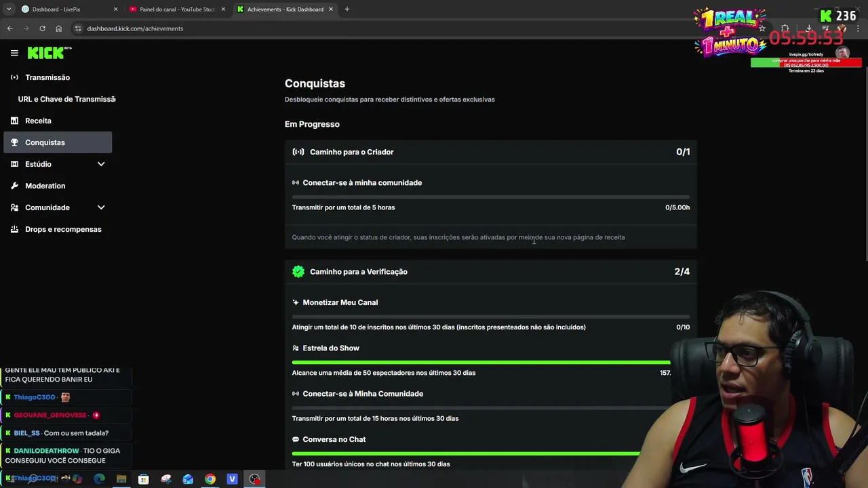Image resolution: width=868 pixels, height=488 pixels.
Task: Expand the Estúdio submenu chevron
Action: (x=101, y=164)
